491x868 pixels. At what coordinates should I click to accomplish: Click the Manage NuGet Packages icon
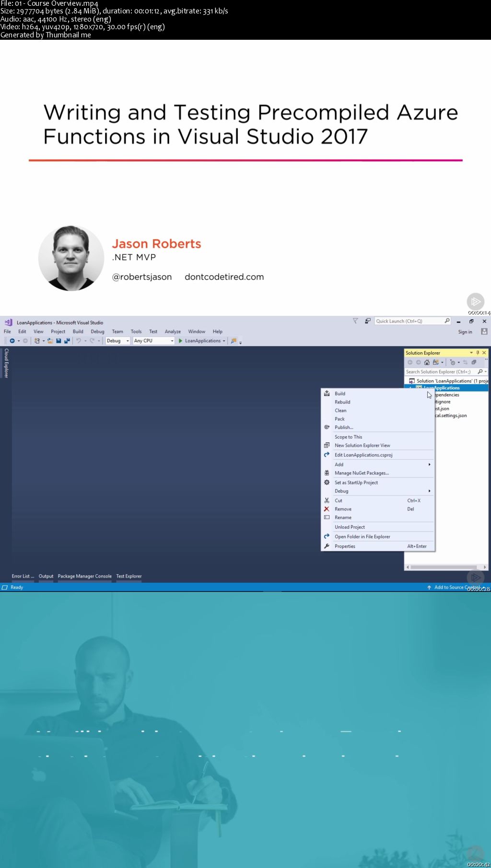(327, 473)
